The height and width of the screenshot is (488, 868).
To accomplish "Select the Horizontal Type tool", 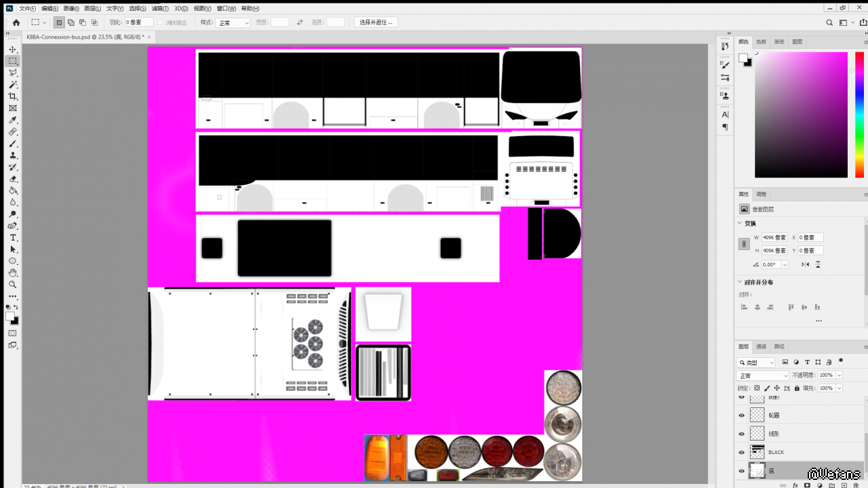I will tap(13, 238).
